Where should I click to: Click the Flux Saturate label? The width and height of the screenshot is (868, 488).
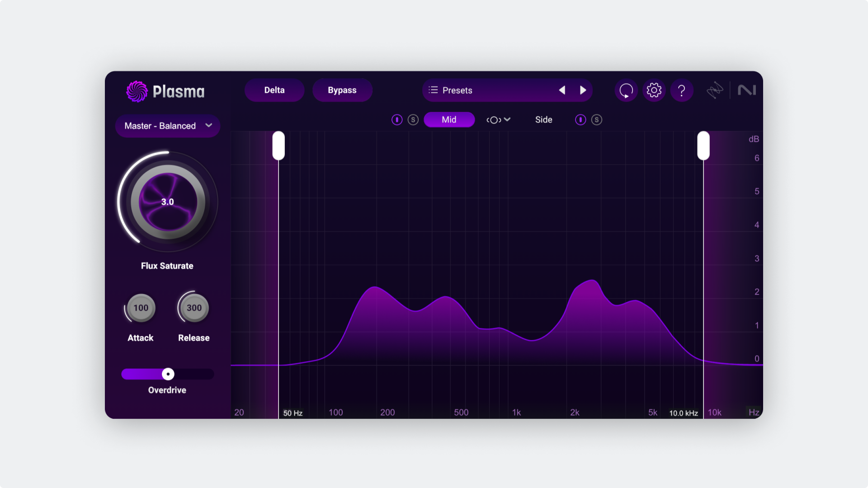pos(167,266)
